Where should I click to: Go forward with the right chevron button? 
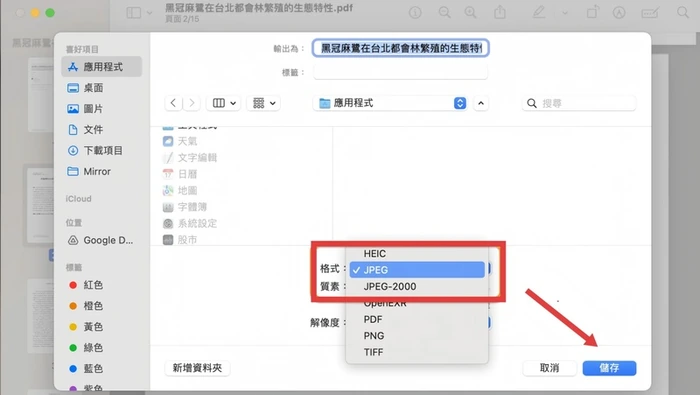[x=192, y=103]
